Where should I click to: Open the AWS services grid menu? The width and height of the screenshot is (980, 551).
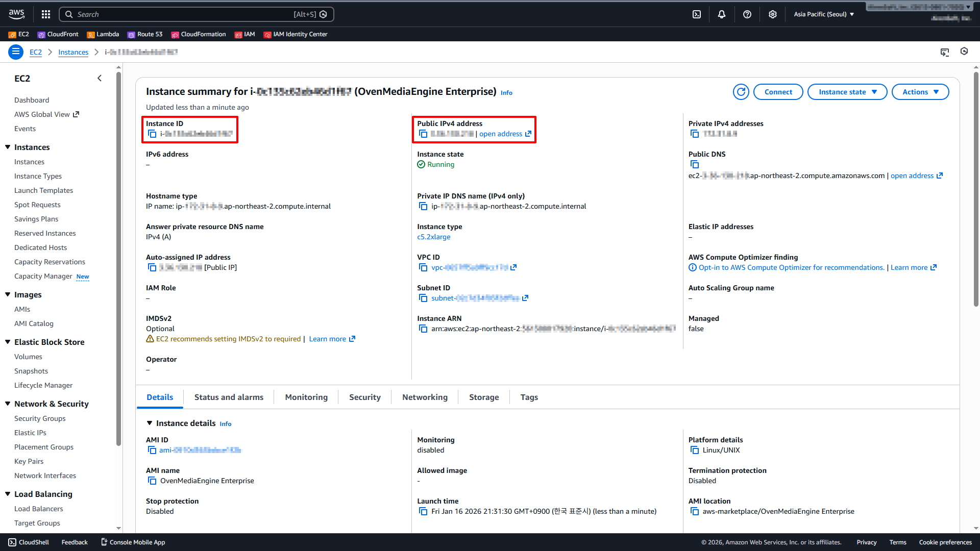[x=46, y=14]
